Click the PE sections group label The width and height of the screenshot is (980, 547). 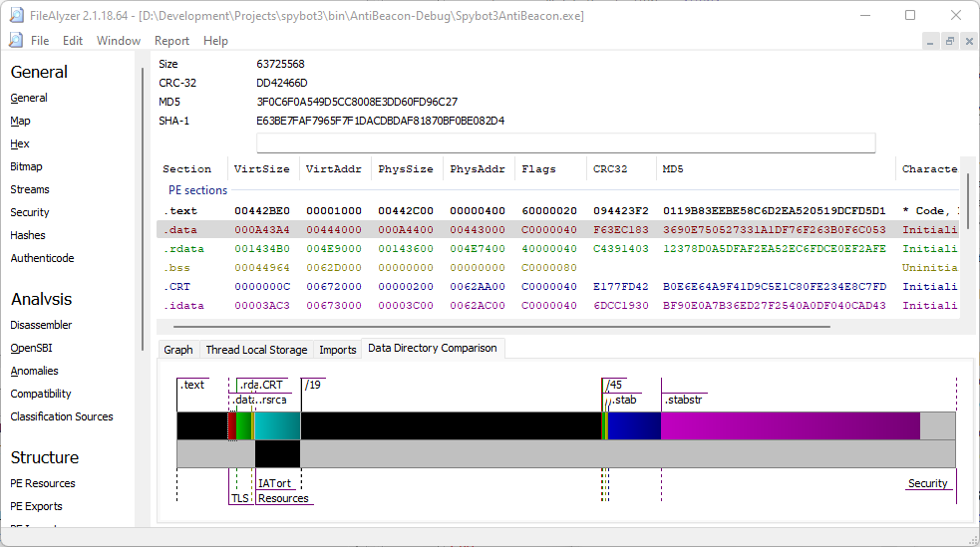197,190
